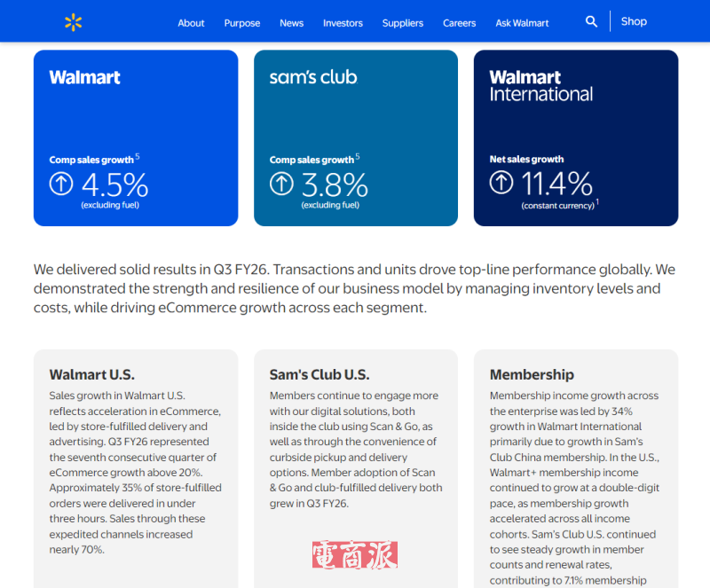Click the up arrow beside 3.8%
The width and height of the screenshot is (710, 588).
click(281, 184)
